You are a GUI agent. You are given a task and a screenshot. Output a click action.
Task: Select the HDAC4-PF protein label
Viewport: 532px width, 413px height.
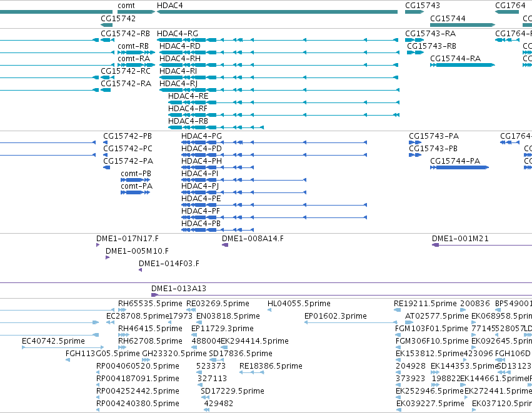(201, 211)
